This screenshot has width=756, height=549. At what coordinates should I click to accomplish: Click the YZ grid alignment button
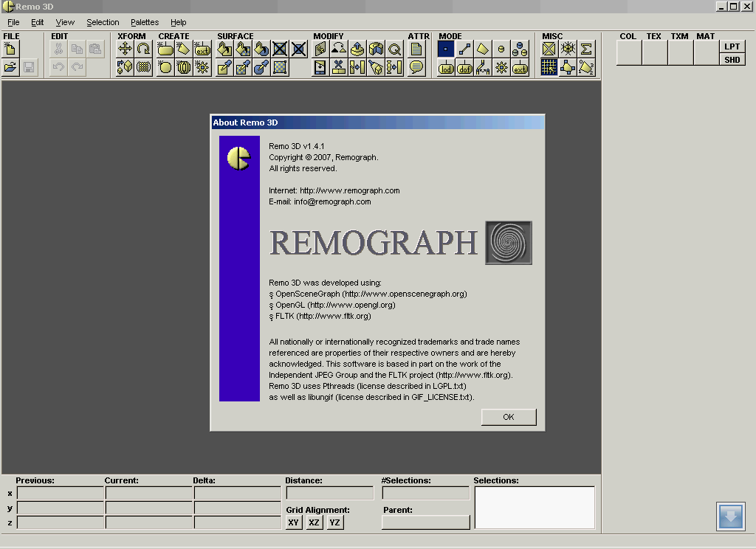click(x=334, y=522)
